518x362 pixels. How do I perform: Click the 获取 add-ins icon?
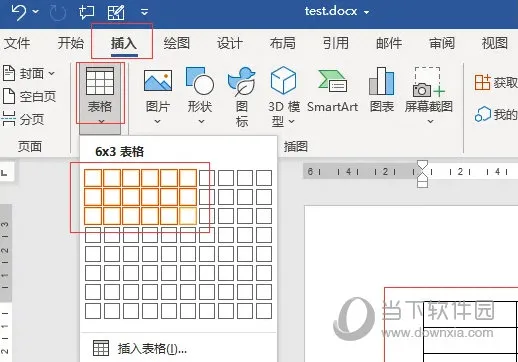click(482, 82)
